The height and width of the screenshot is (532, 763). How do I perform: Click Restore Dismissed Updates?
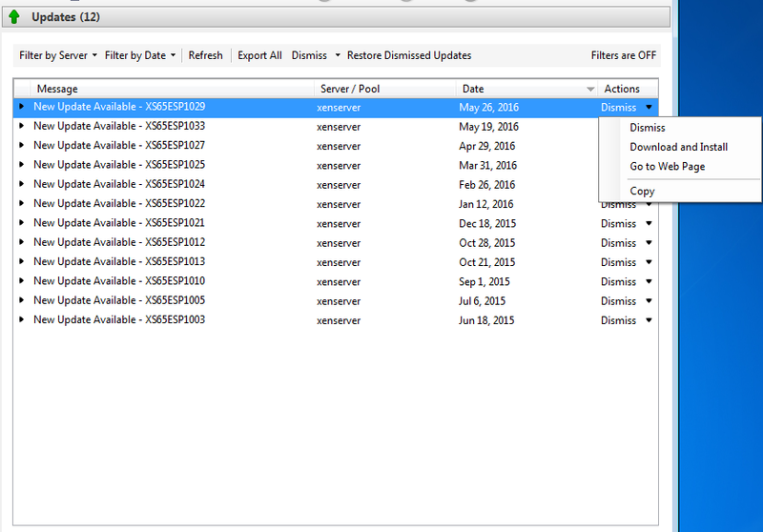pyautogui.click(x=409, y=55)
